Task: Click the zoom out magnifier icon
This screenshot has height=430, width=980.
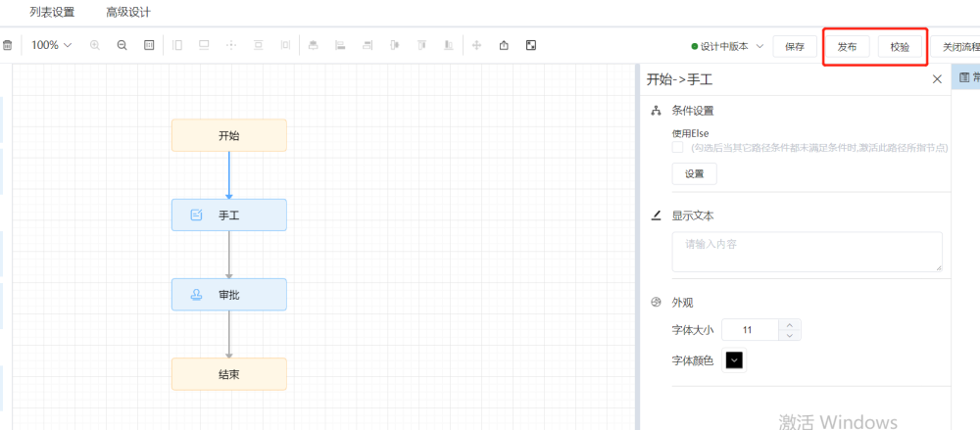Action: coord(122,45)
